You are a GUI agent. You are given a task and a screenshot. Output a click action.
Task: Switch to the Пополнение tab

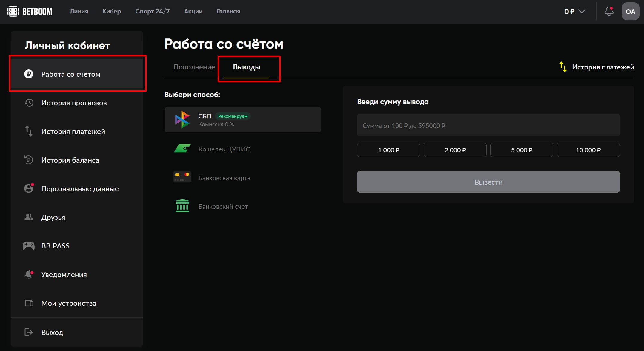tap(194, 67)
